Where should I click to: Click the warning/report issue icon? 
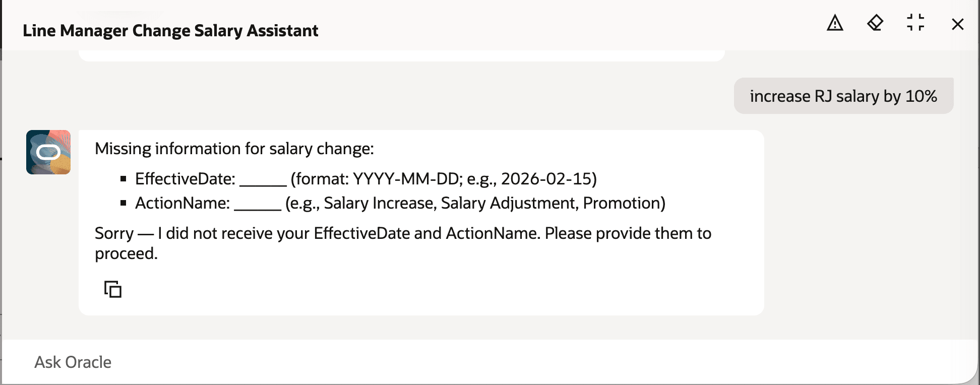pos(834,24)
